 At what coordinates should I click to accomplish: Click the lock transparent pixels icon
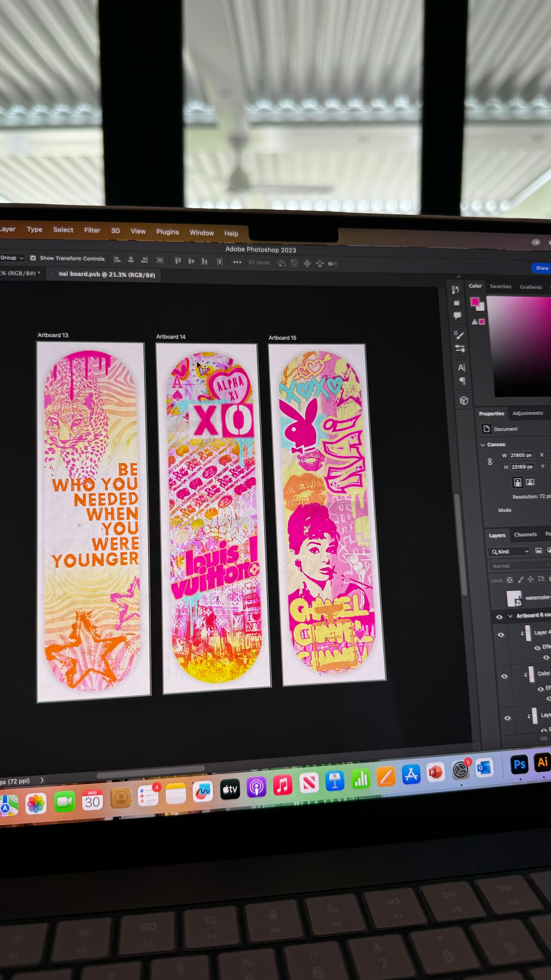coord(510,580)
